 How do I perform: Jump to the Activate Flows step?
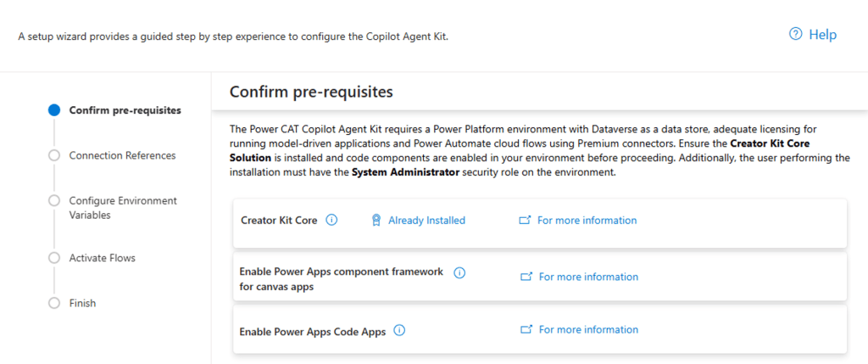tap(103, 258)
